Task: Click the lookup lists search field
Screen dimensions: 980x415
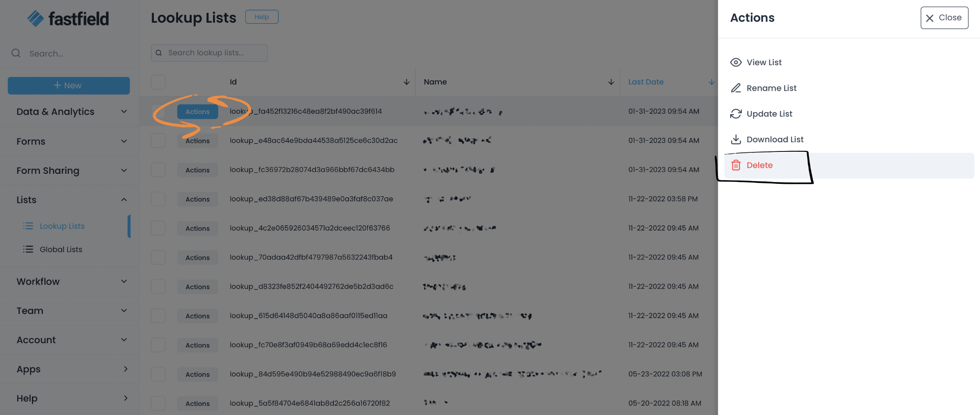Action: 209,53
